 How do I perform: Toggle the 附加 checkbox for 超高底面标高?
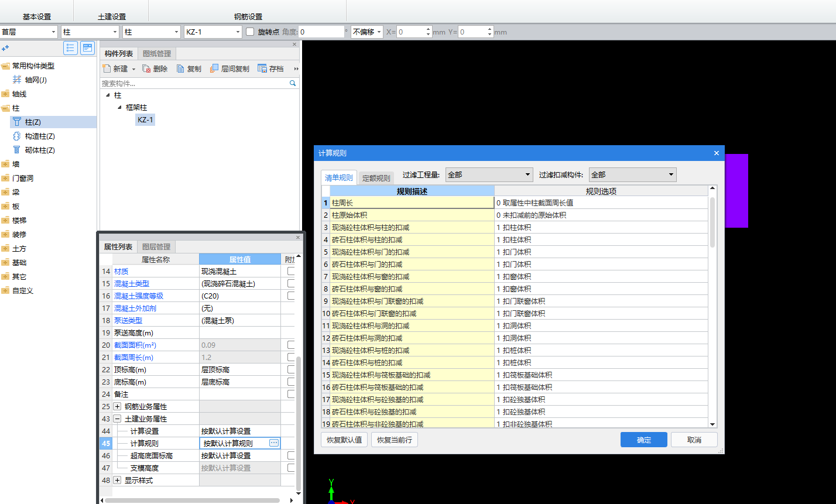pos(291,455)
